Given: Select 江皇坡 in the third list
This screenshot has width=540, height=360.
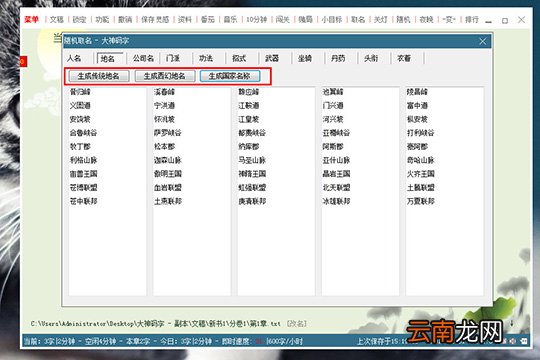Looking at the screenshot, I should coord(248,119).
